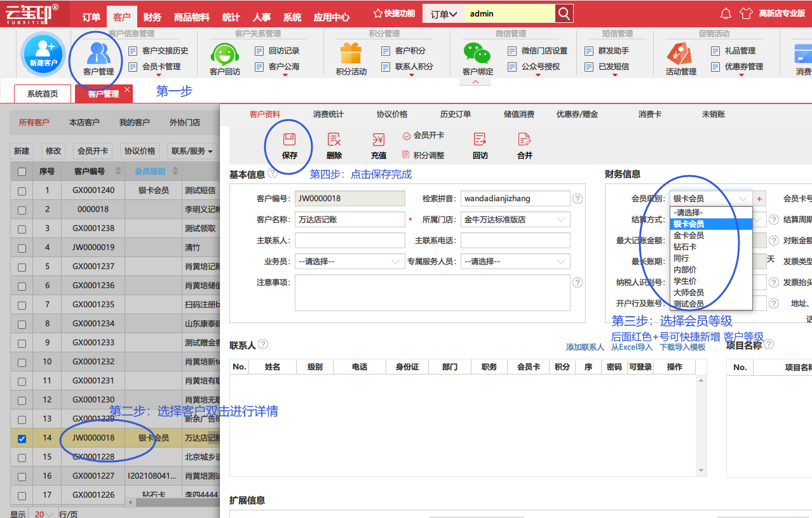Check row 1 GX0001240 checkbox

pos(22,190)
